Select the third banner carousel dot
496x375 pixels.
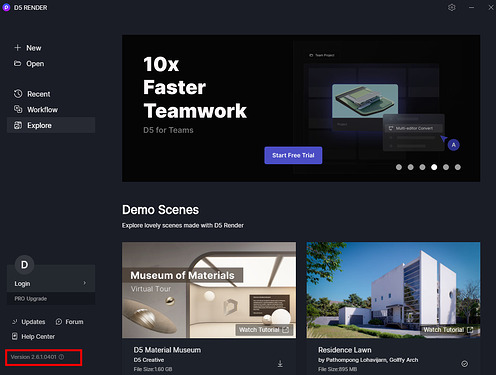pyautogui.click(x=422, y=167)
